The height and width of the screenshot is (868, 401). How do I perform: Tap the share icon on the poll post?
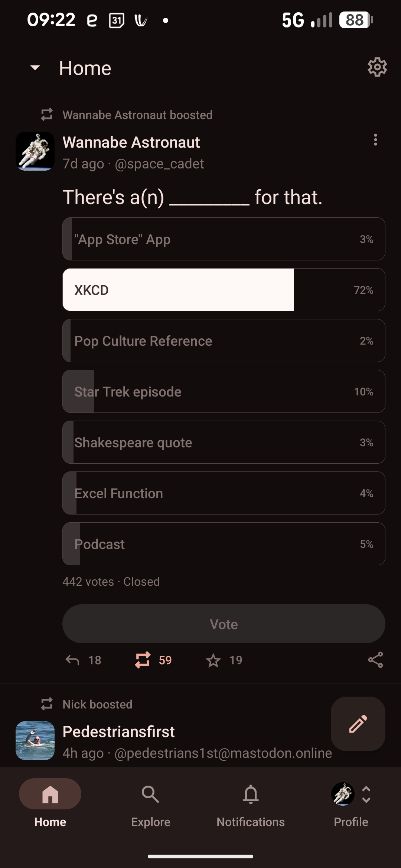(375, 660)
